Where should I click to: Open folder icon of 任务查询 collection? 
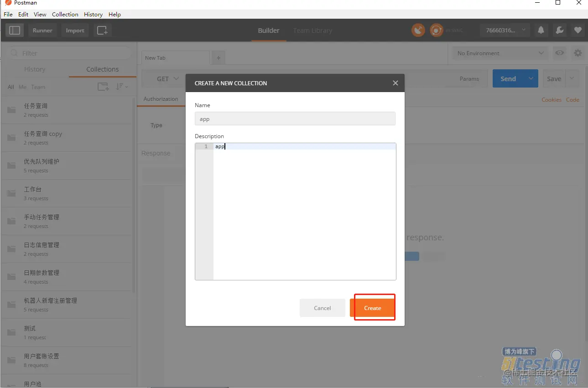tap(12, 110)
